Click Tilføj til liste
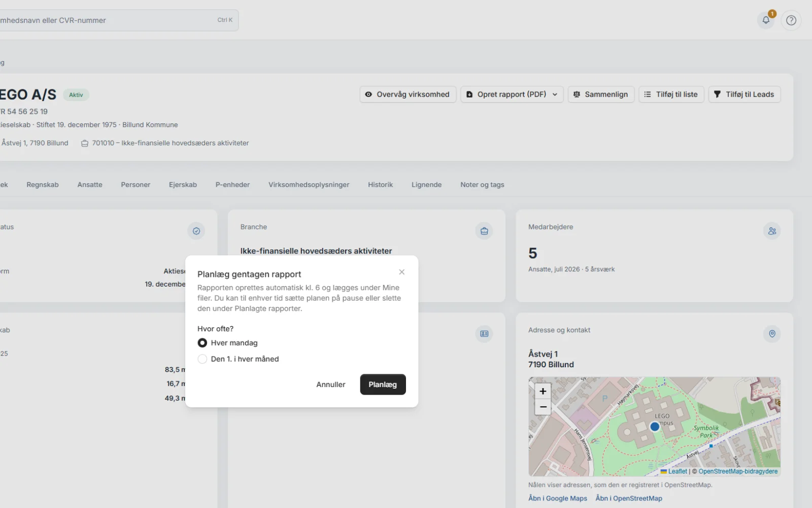This screenshot has height=508, width=812. click(671, 94)
